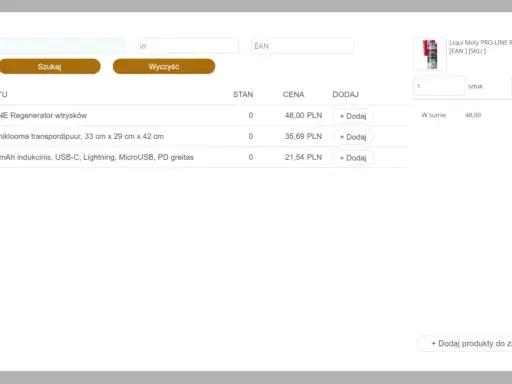Click the leftmost light-blue search field
The height and width of the screenshot is (384, 512).
(x=62, y=46)
